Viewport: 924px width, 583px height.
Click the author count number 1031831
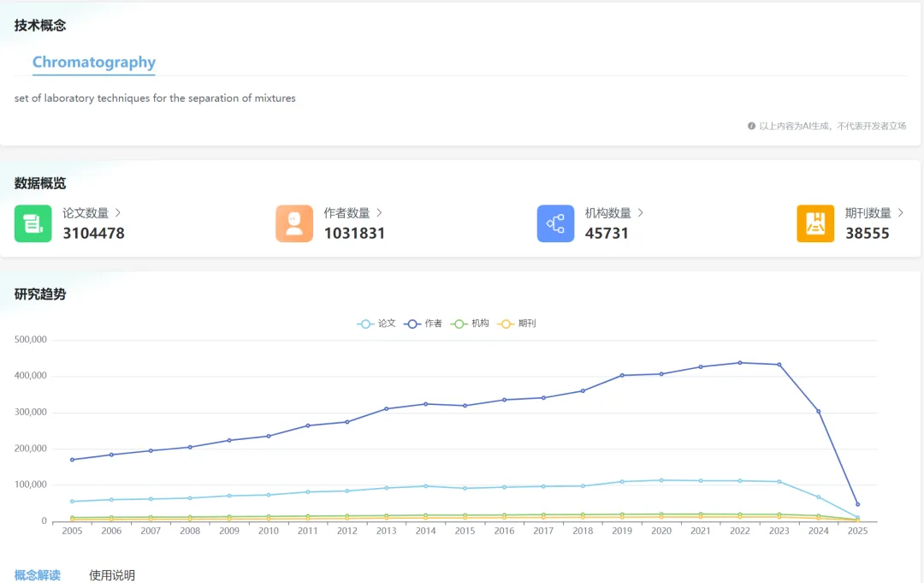[354, 233]
